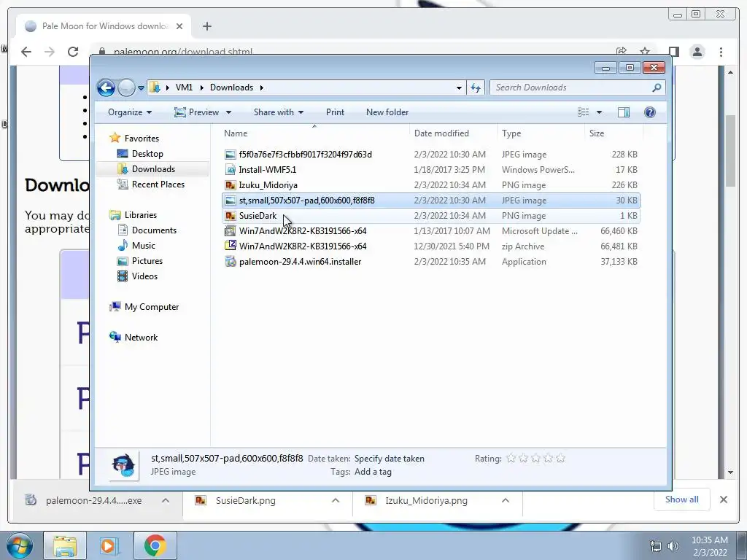Image resolution: width=747 pixels, height=560 pixels.
Task: Sort files by the Type column
Action: 541,133
